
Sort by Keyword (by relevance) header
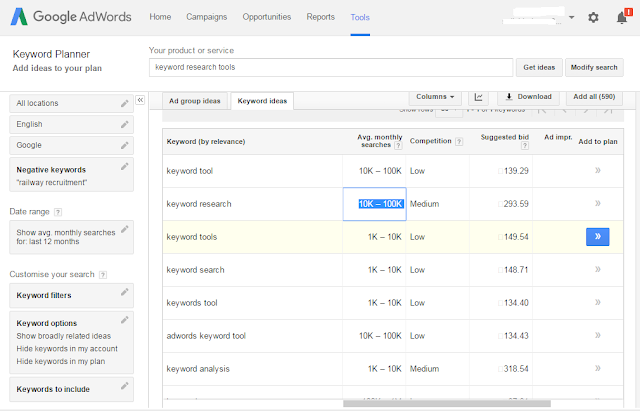pyautogui.click(x=206, y=142)
